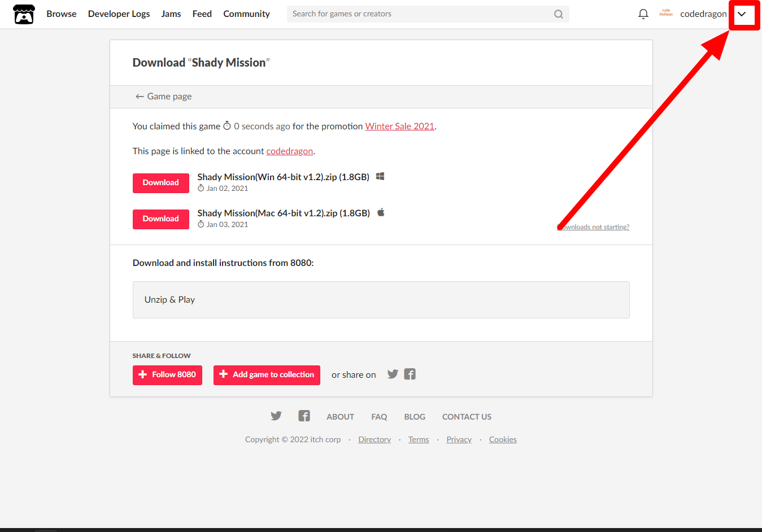The height and width of the screenshot is (532, 762).
Task: Open the CONTACT US footer link
Action: [x=467, y=417]
